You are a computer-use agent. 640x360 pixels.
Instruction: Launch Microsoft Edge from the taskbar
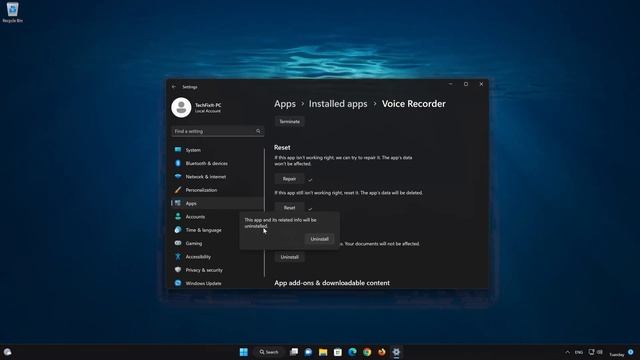click(x=352, y=352)
